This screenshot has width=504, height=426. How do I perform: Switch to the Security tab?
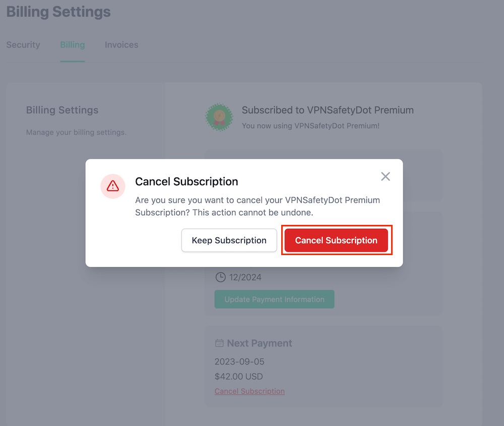[23, 45]
